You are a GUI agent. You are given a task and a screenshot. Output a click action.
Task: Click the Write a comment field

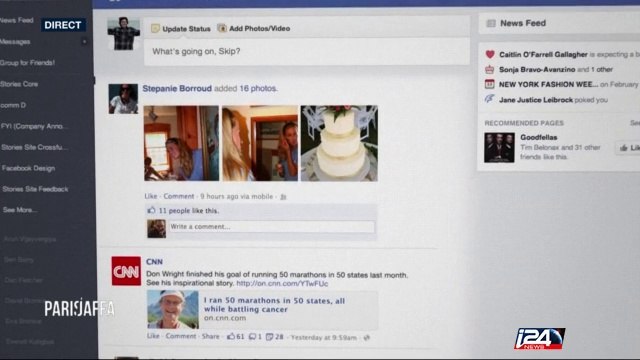[x=272, y=227]
